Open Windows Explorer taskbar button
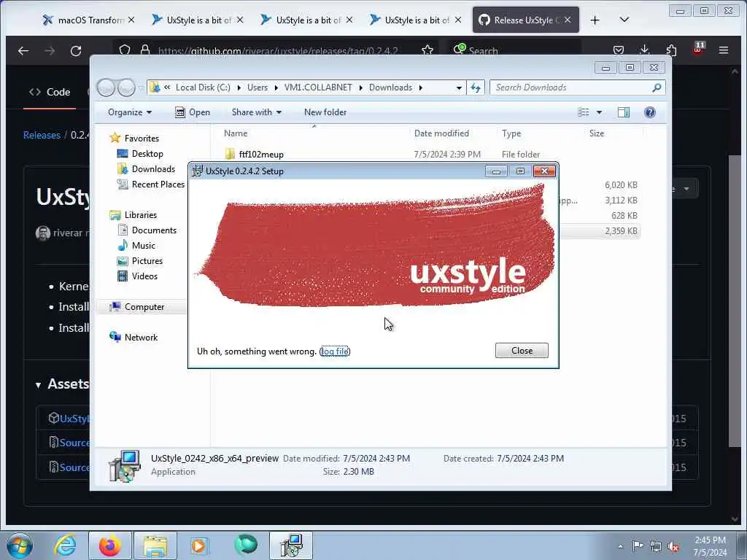 point(155,545)
